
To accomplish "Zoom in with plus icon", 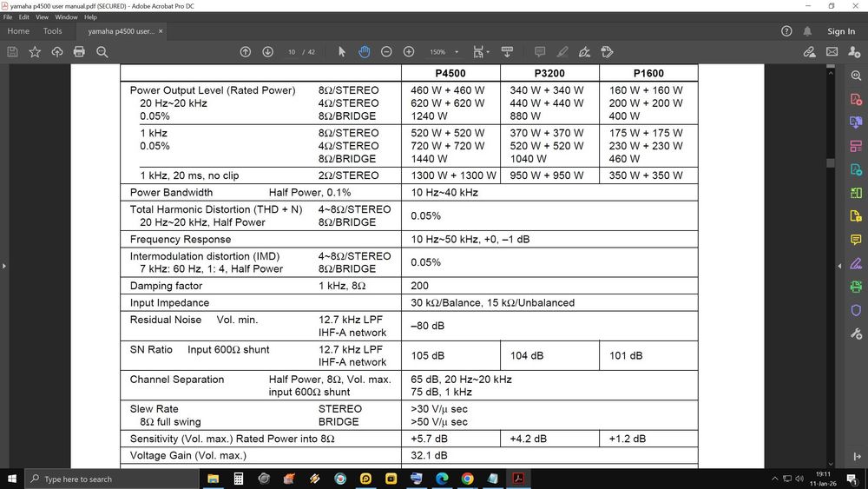I will tap(409, 52).
